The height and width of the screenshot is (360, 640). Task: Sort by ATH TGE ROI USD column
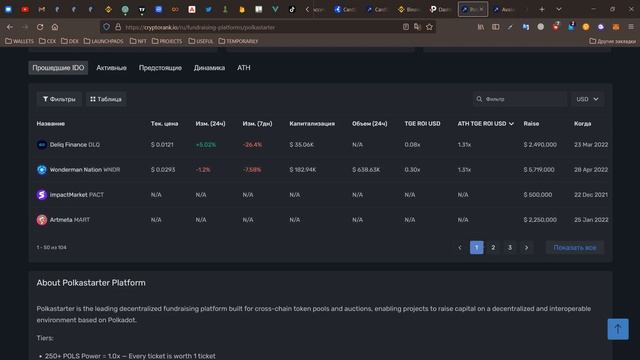coord(485,124)
